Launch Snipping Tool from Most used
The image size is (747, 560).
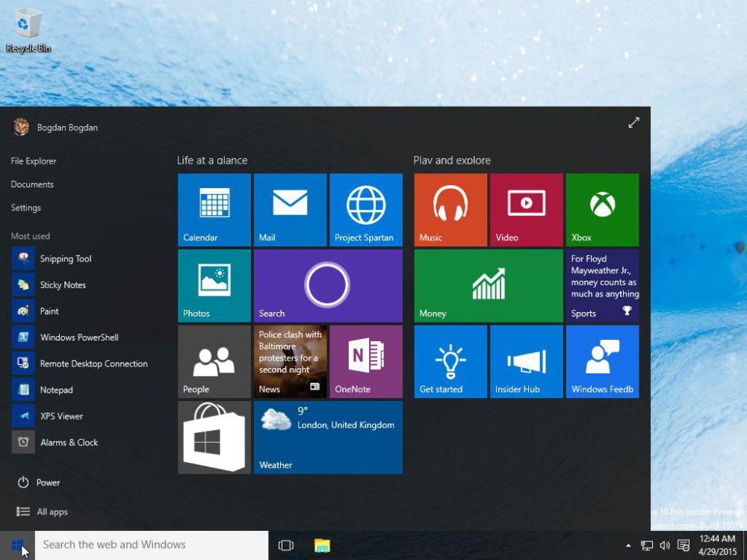[x=66, y=258]
